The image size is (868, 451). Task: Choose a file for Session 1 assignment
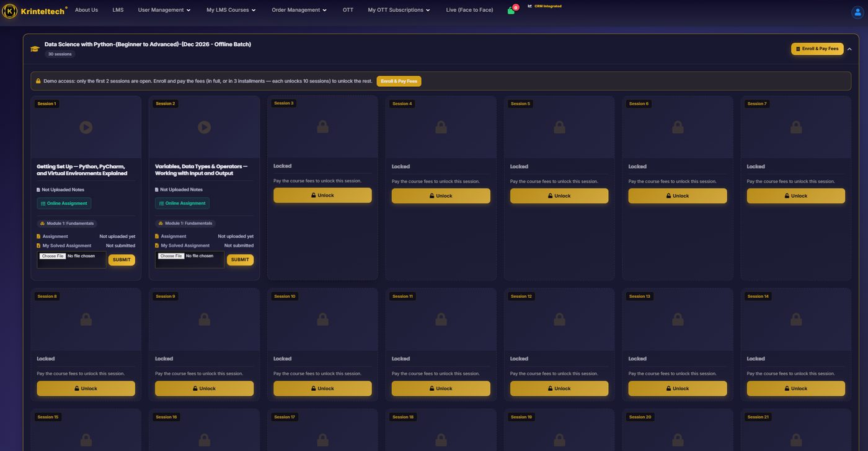pyautogui.click(x=52, y=256)
